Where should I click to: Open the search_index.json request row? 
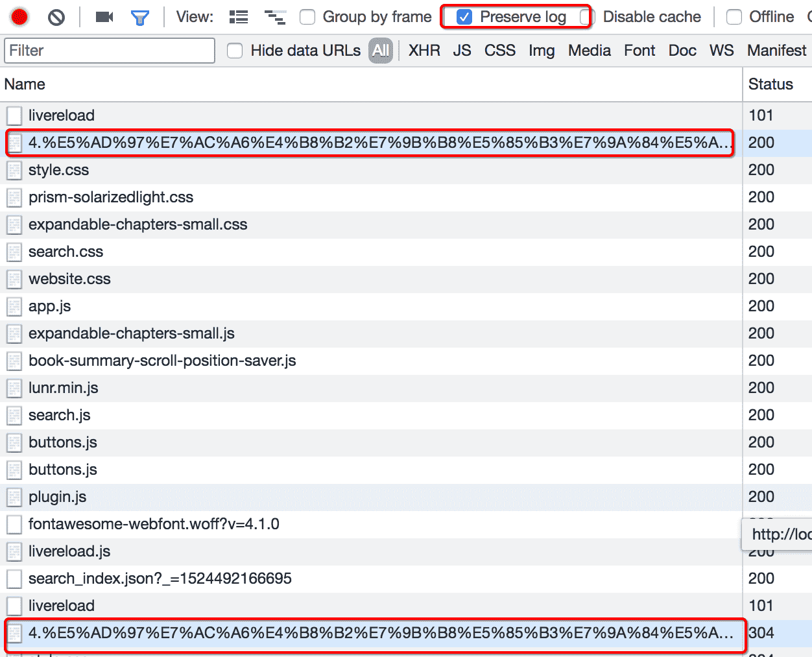(160, 579)
